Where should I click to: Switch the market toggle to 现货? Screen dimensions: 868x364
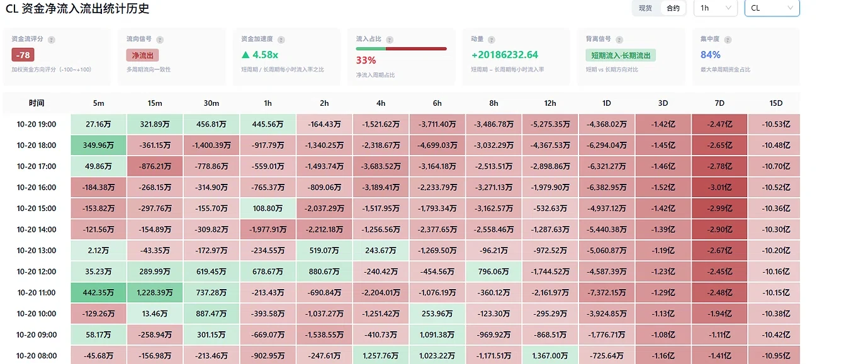(645, 8)
